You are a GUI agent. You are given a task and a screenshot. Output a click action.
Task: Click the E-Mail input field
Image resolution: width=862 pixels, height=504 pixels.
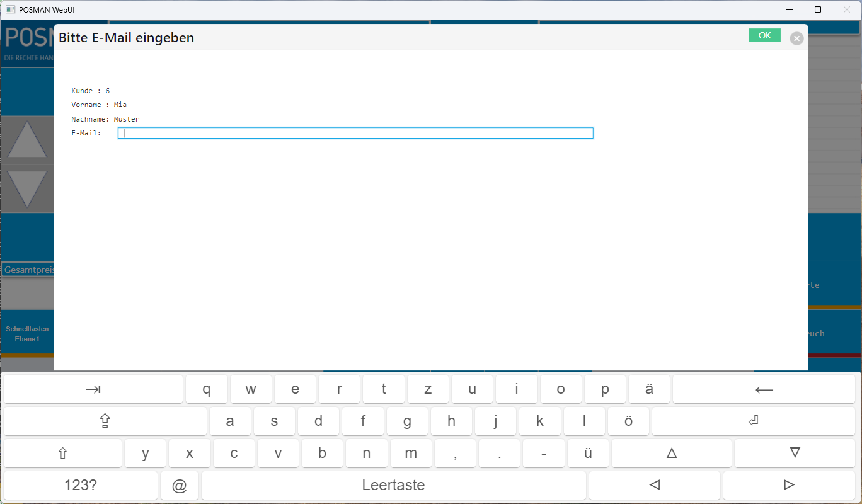tap(355, 133)
